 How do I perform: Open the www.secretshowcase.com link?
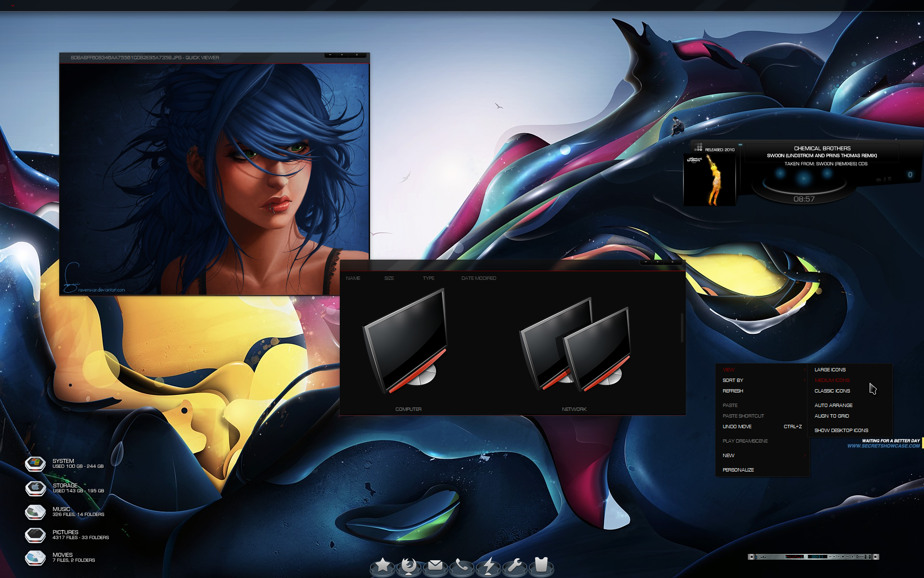tap(883, 446)
